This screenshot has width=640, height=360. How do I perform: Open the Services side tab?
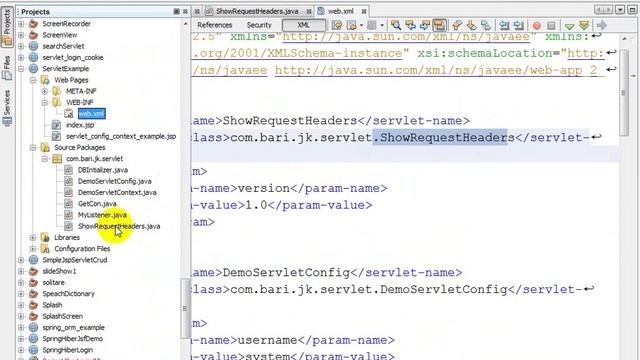[x=7, y=108]
